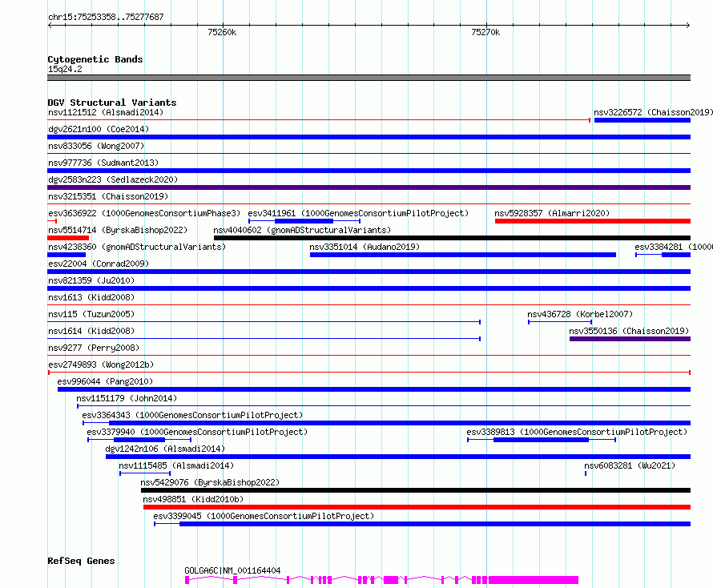713x588 pixels.
Task: Click the esv3389813 pilot project label
Action: pyautogui.click(x=577, y=432)
